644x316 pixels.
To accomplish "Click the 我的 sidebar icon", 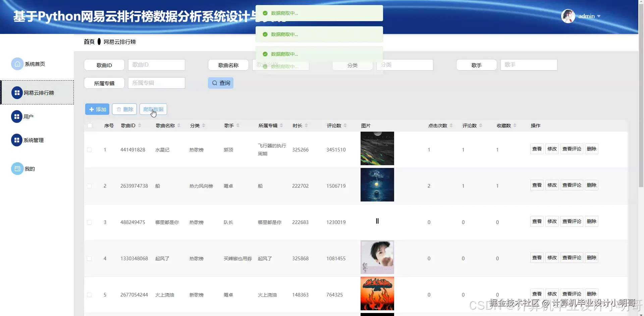I will tap(17, 169).
